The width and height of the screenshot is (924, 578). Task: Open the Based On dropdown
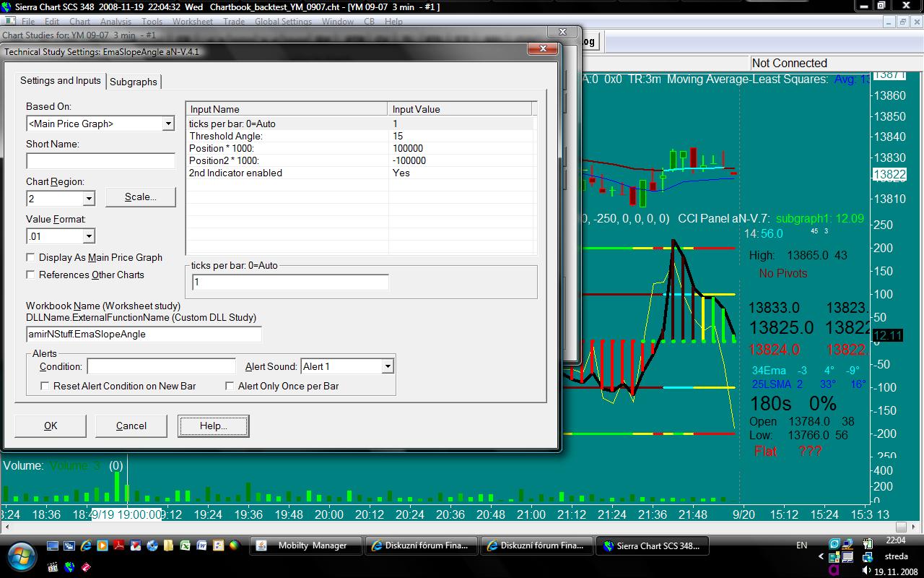coord(167,124)
